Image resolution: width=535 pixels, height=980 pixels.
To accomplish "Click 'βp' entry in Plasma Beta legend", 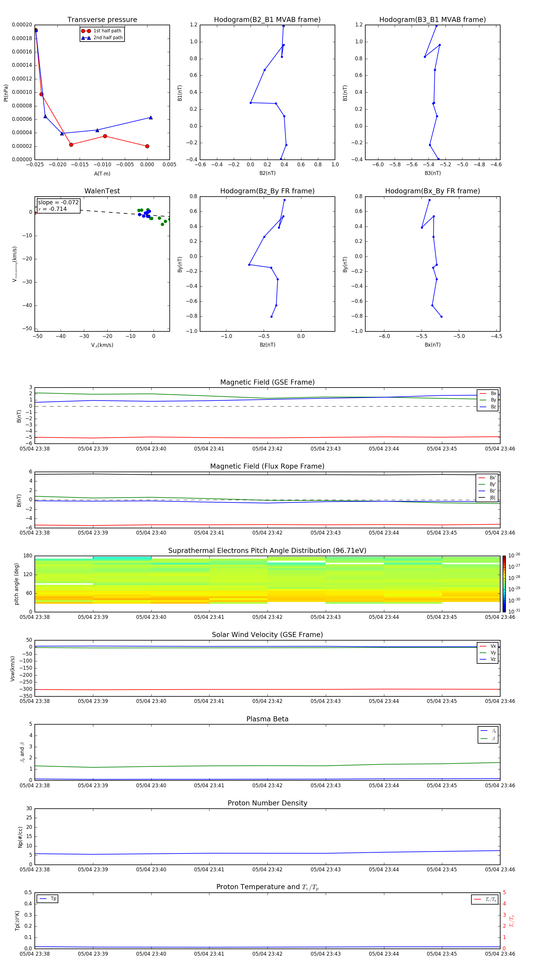I will tap(488, 731).
